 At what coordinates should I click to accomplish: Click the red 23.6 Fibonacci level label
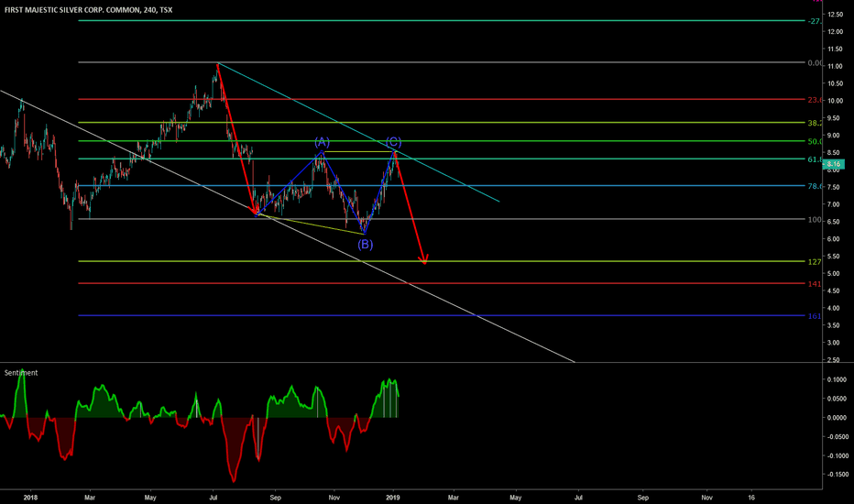pyautogui.click(x=815, y=100)
